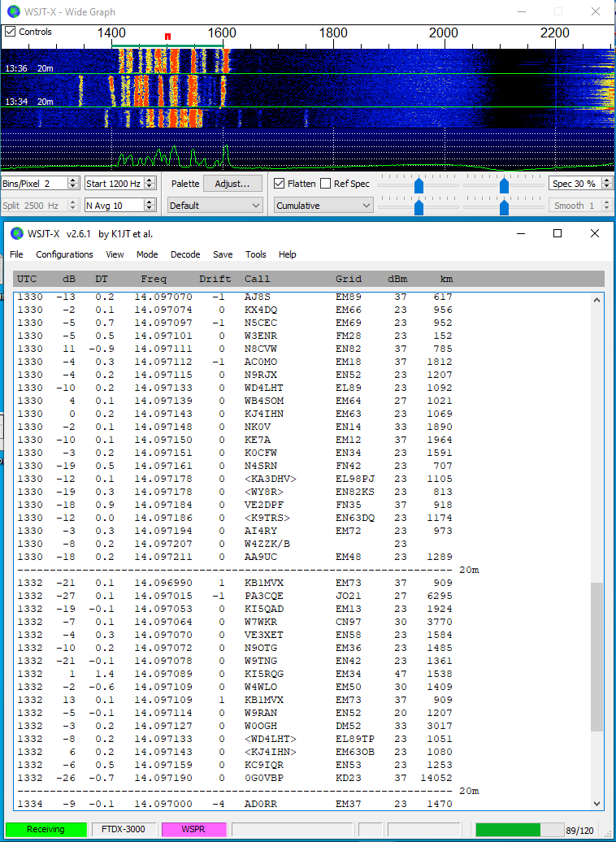Expand the Cumulative spectrum dropdown

(323, 206)
